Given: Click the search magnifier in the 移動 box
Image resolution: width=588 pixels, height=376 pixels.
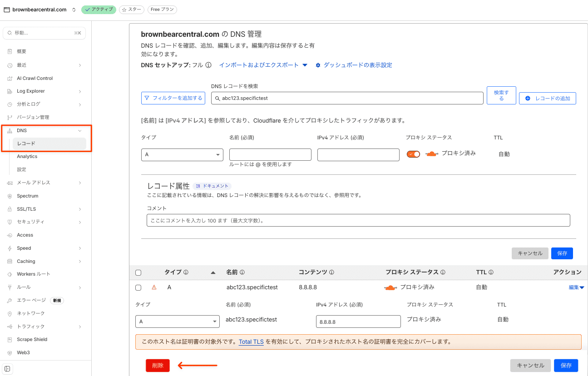Looking at the screenshot, I should pos(9,33).
